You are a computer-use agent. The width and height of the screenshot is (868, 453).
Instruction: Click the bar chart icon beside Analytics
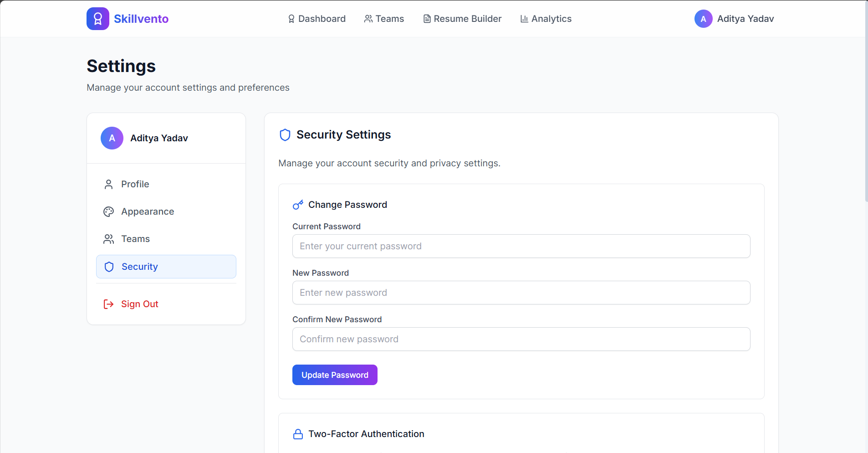(x=524, y=19)
